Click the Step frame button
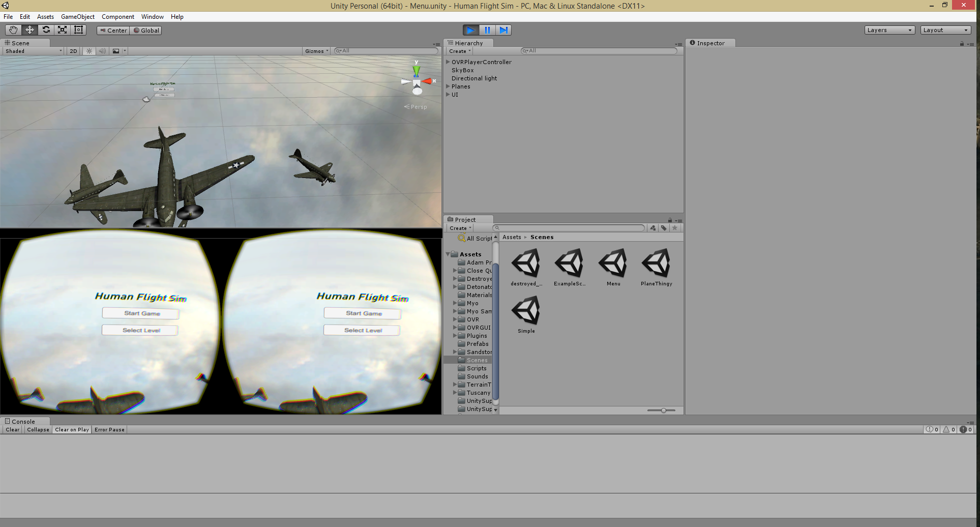This screenshot has height=527, width=980. tap(503, 30)
